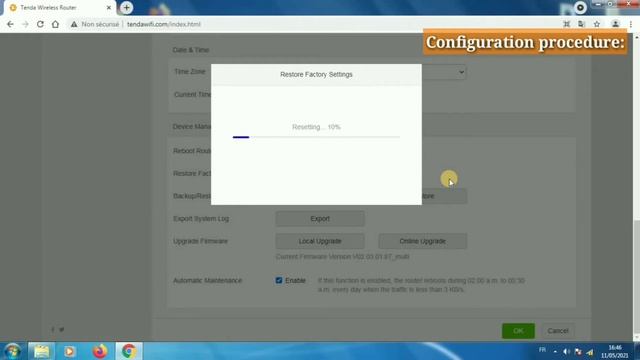Click the network signal icon in tray
Screen dimensions: 640x360
[590, 351]
